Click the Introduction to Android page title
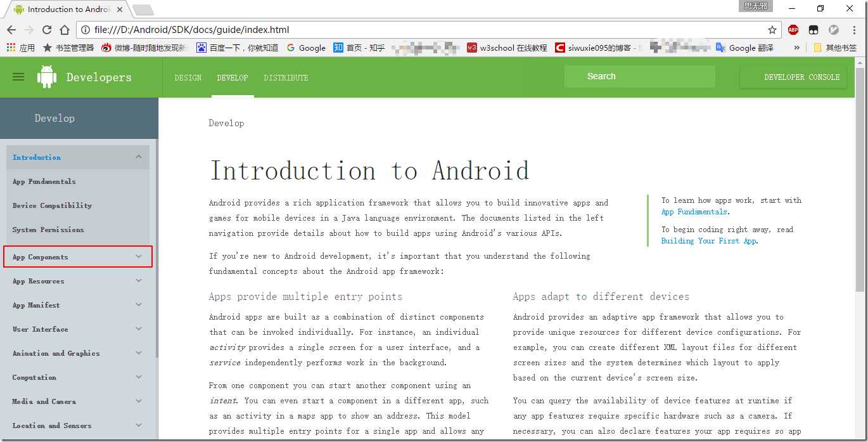The width and height of the screenshot is (868, 442). click(x=369, y=171)
